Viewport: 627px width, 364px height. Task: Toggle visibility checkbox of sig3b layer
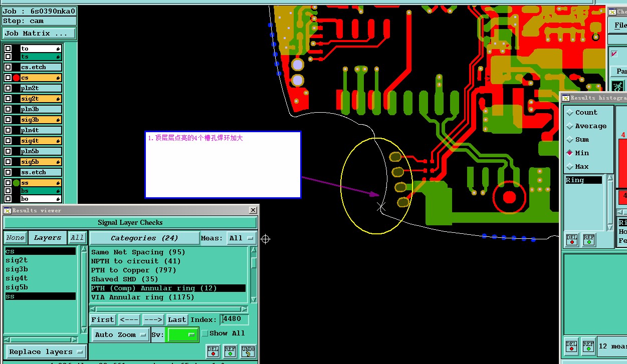click(x=8, y=120)
